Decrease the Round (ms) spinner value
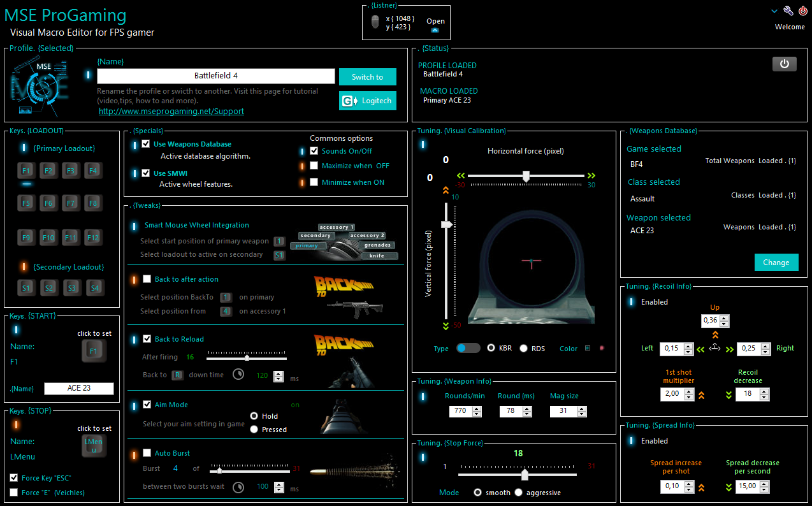 click(527, 414)
